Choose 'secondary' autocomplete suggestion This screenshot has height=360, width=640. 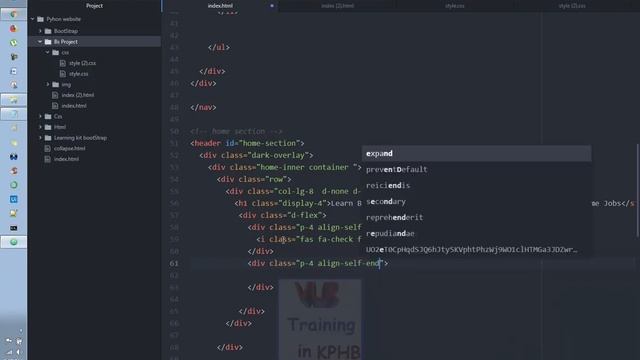coord(476,202)
